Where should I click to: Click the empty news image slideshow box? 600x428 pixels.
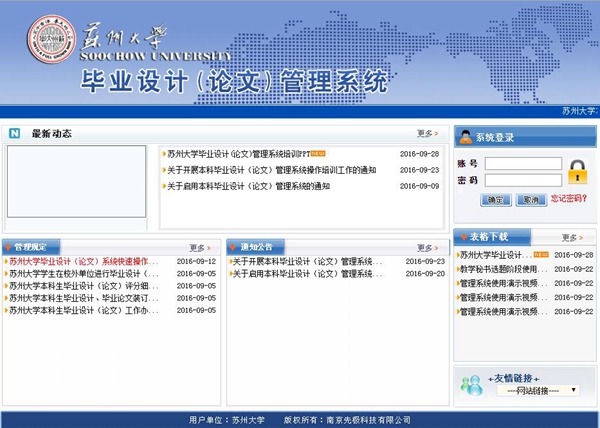pos(77,181)
